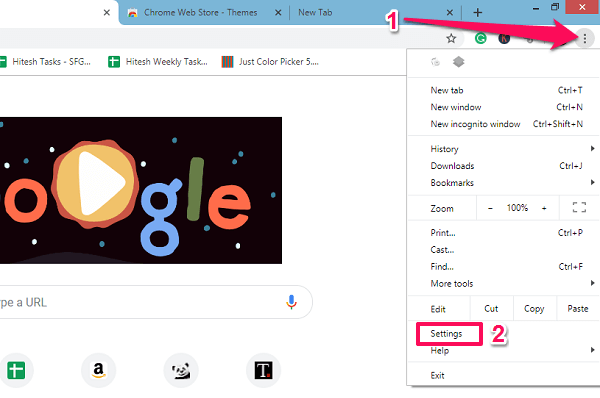Open the black T shortcut tile

pyautogui.click(x=264, y=370)
